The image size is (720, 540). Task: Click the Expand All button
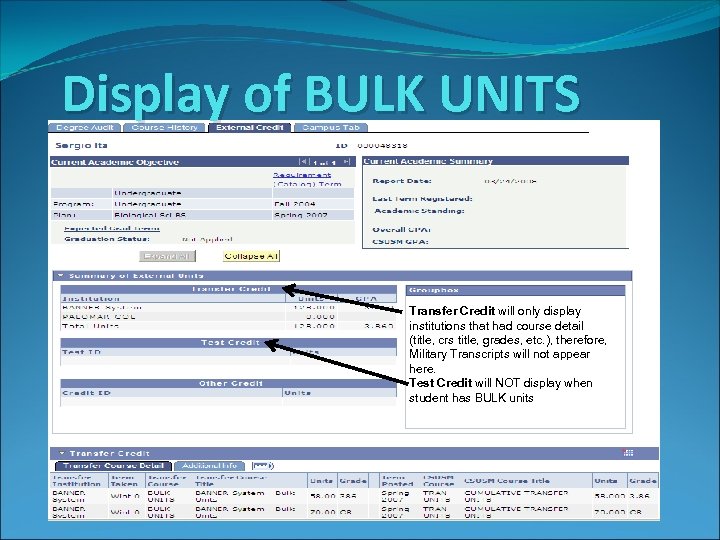tap(167, 256)
